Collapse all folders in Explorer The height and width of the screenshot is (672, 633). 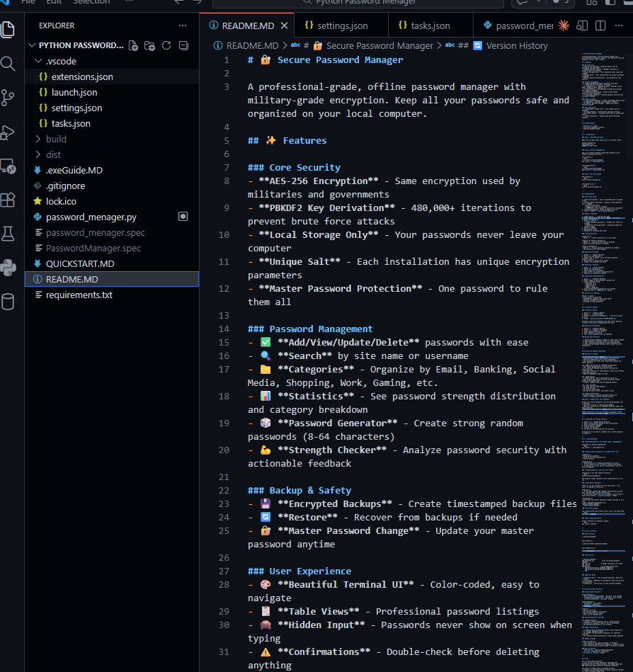[183, 45]
